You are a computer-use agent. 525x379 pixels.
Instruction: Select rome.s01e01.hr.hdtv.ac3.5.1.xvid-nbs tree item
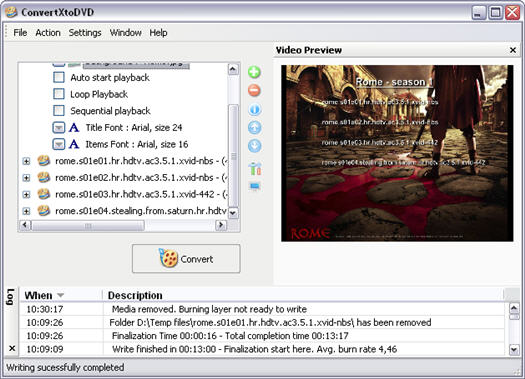[141, 161]
